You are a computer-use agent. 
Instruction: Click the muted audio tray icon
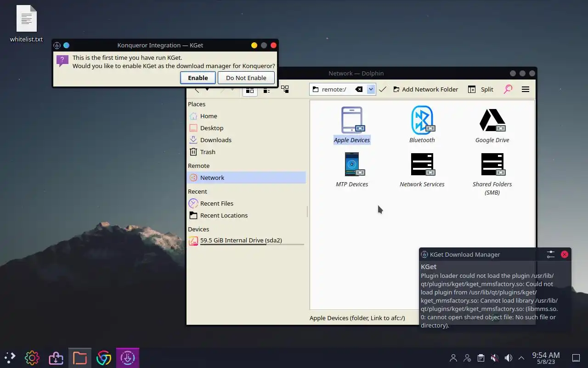coord(494,358)
